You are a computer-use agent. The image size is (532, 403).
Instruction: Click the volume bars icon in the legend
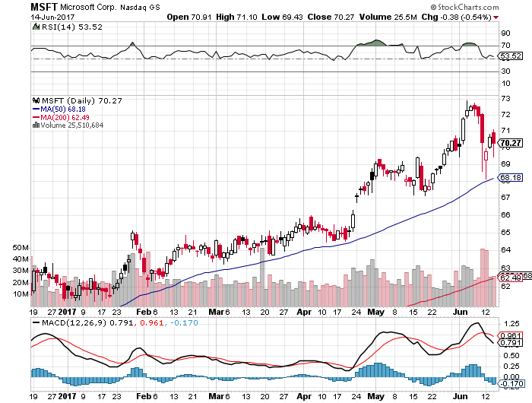(x=36, y=125)
